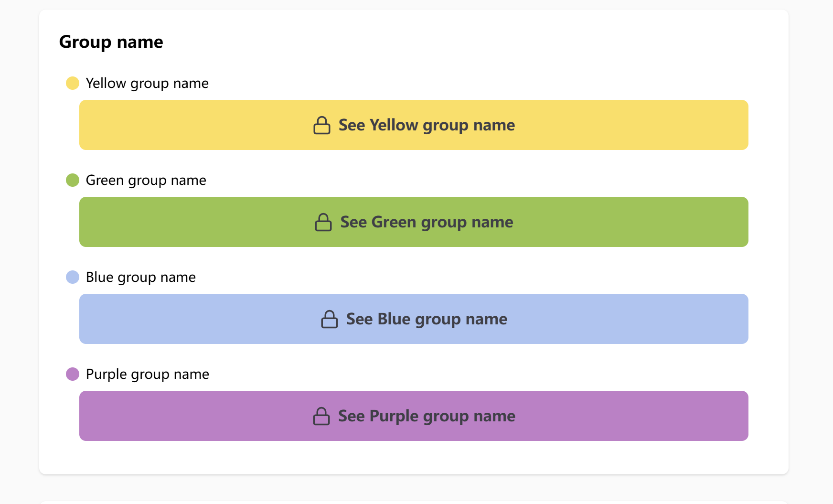This screenshot has width=833, height=504.
Task: Click empty white space beside the Group name heading
Action: [x=430, y=42]
